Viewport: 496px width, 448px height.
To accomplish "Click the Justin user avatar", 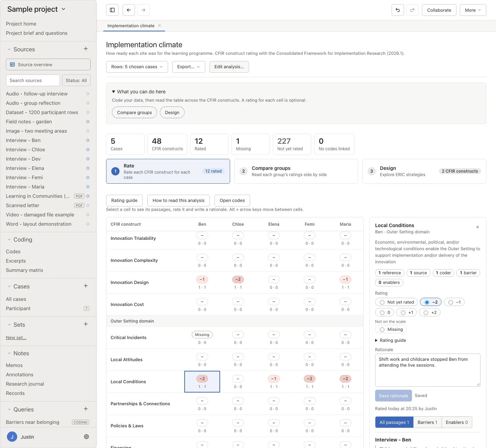I will pyautogui.click(x=12, y=437).
